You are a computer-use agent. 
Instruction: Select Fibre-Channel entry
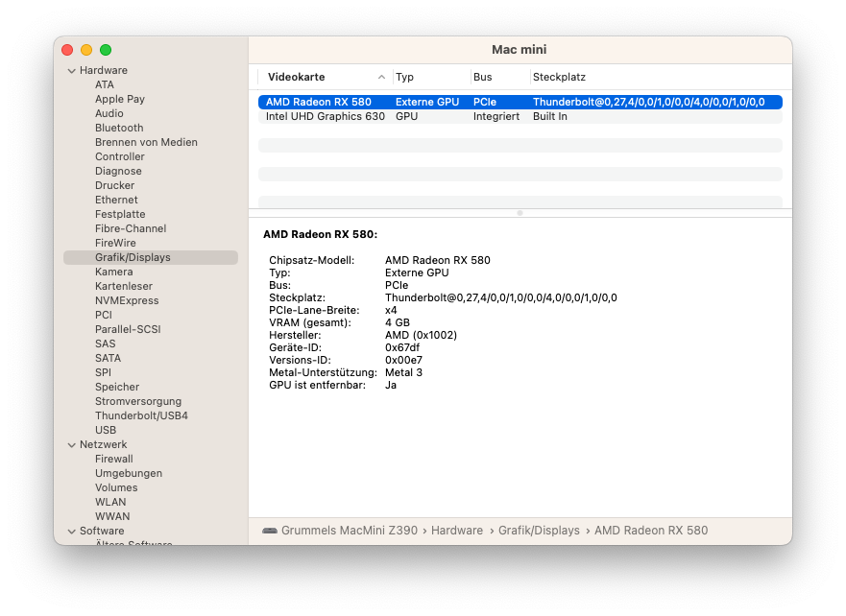coord(131,228)
